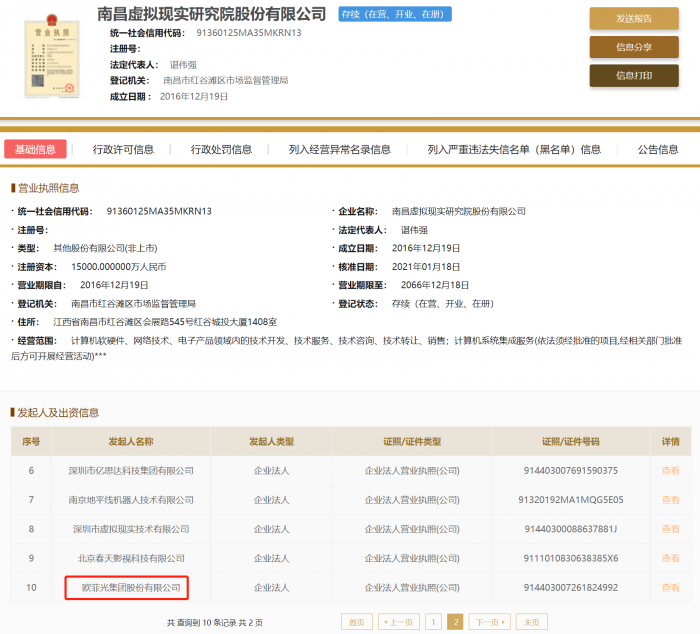Select the 基础信息 tab
Screen dimensions: 700x634
[35, 149]
